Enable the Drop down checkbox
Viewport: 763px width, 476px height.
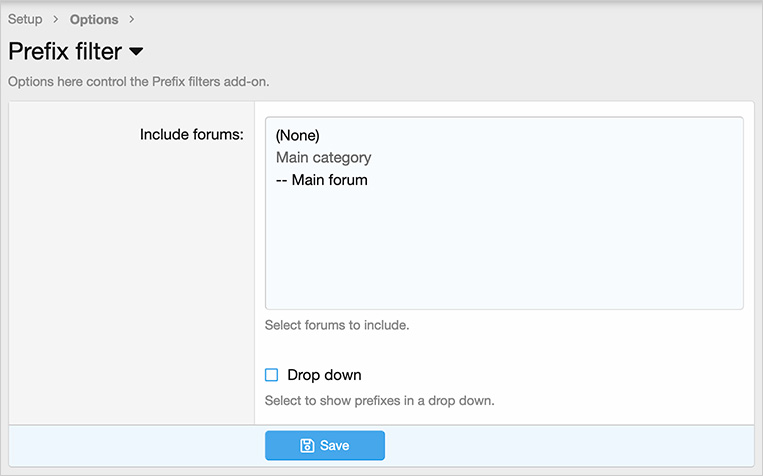(271, 375)
